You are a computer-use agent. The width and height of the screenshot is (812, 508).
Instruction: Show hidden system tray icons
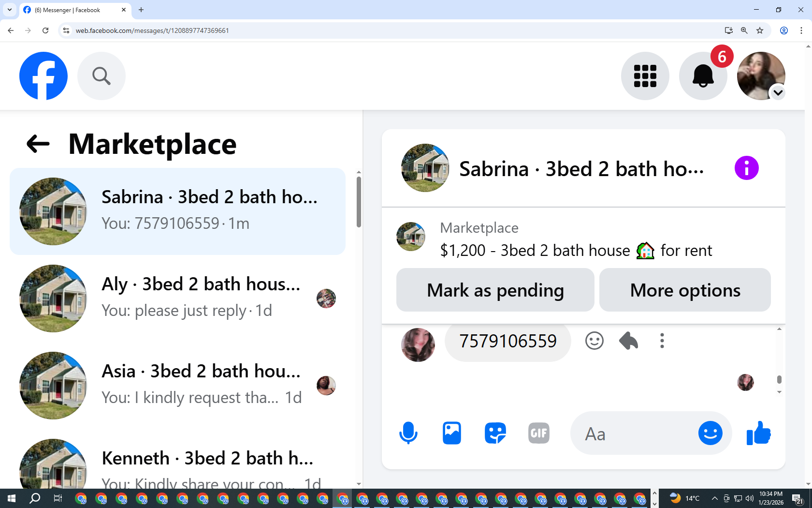tap(714, 498)
